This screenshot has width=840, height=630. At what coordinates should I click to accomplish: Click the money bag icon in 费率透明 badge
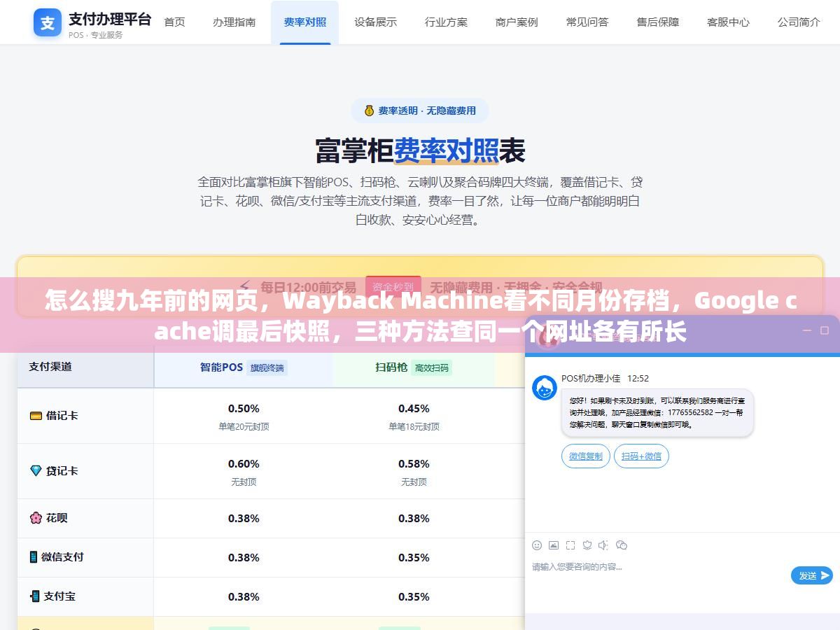(x=369, y=111)
